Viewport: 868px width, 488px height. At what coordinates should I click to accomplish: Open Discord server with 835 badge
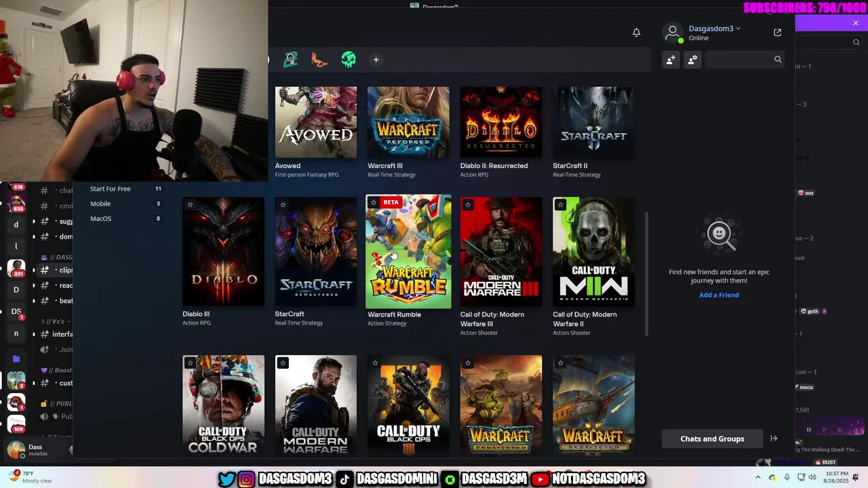pos(16,202)
